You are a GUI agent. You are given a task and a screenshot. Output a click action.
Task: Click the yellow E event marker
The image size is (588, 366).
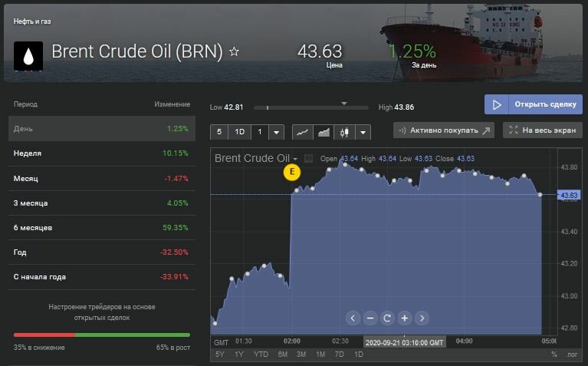291,173
